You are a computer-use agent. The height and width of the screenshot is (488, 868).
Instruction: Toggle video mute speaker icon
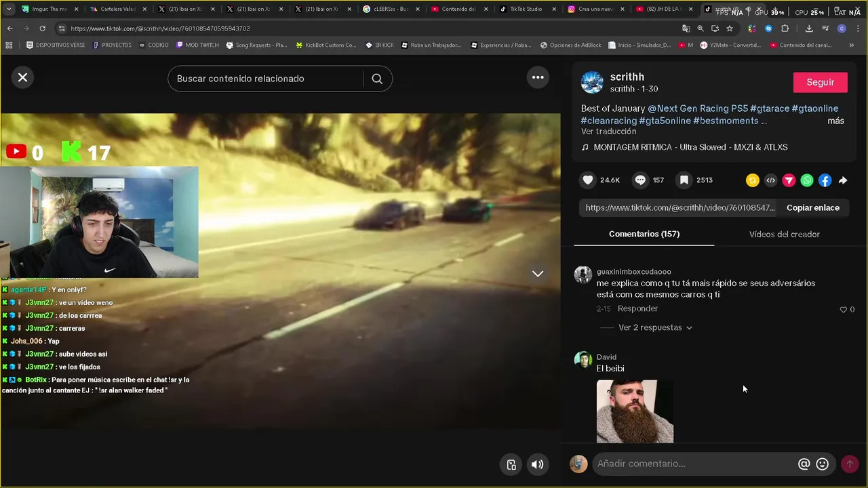(537, 464)
